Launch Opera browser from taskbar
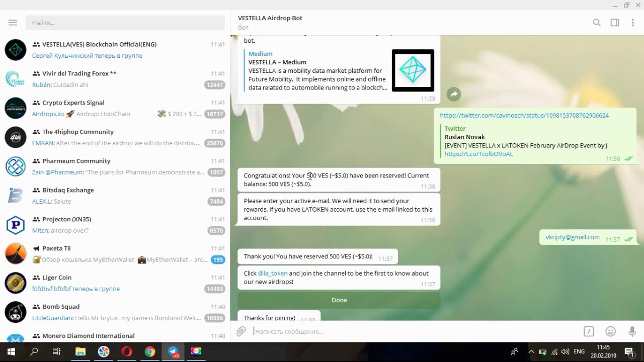The image size is (644, 362). tap(127, 351)
